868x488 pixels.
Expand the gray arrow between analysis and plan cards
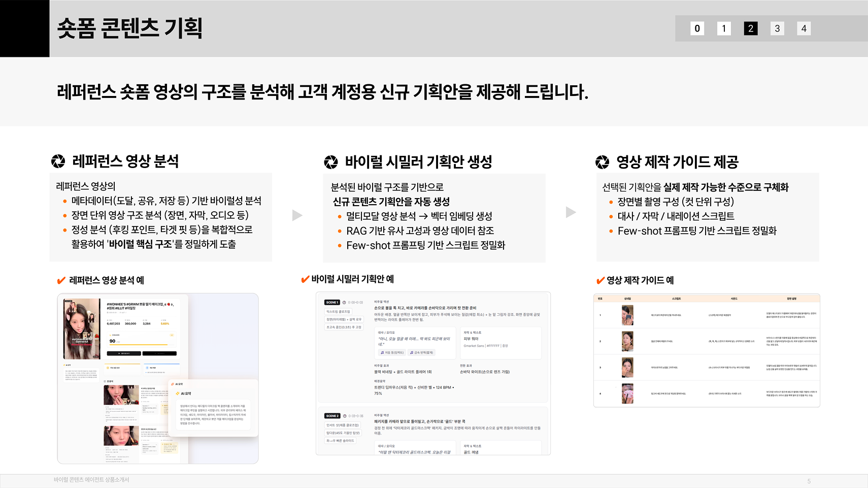[x=296, y=216]
